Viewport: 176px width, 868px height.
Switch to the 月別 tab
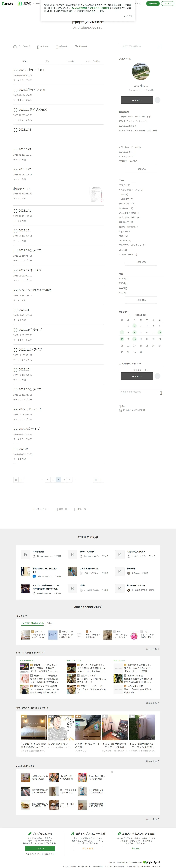(47, 61)
